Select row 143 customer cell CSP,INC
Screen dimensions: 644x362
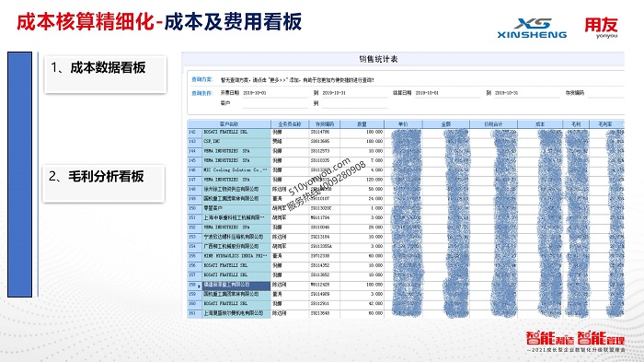236,142
